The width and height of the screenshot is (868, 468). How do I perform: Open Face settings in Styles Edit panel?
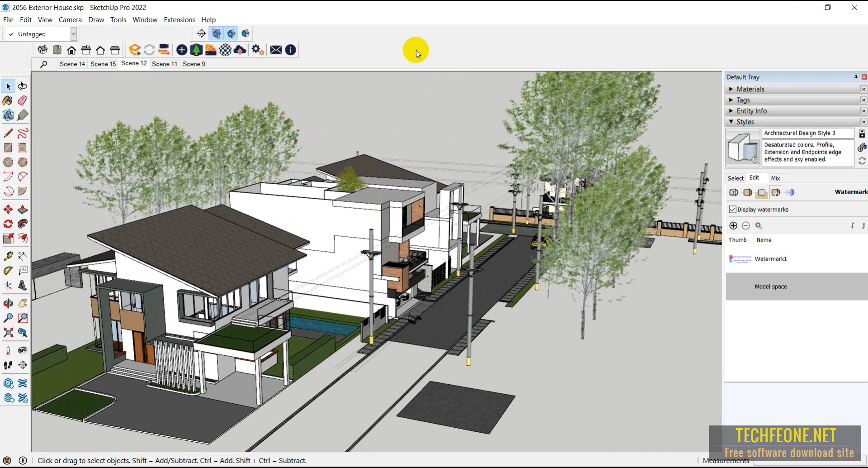(x=747, y=192)
